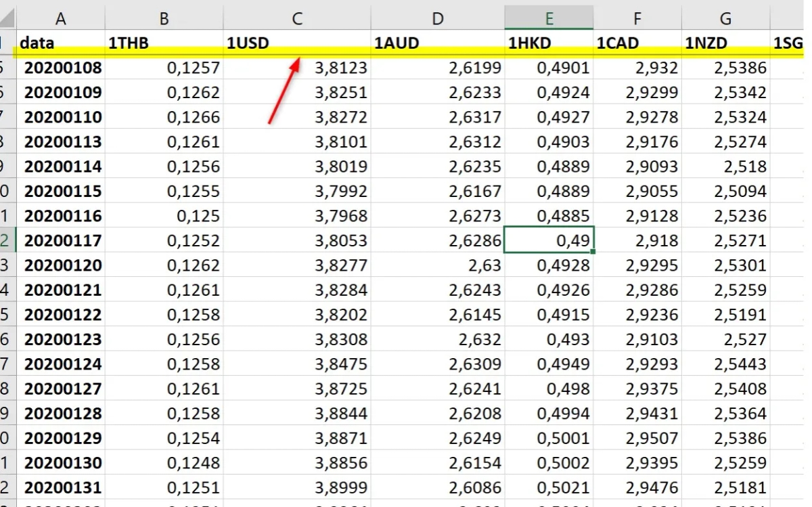Select the "data" header cell

(60, 43)
